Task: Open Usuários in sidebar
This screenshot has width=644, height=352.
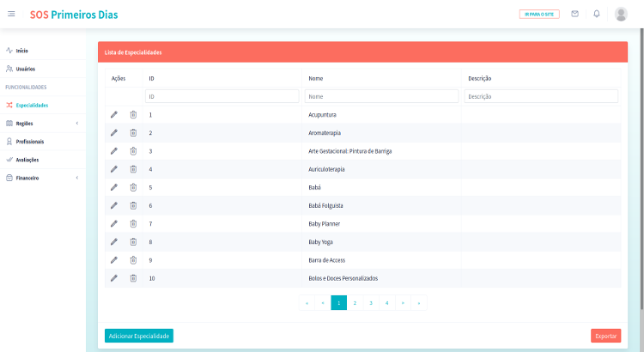Action: [x=26, y=69]
